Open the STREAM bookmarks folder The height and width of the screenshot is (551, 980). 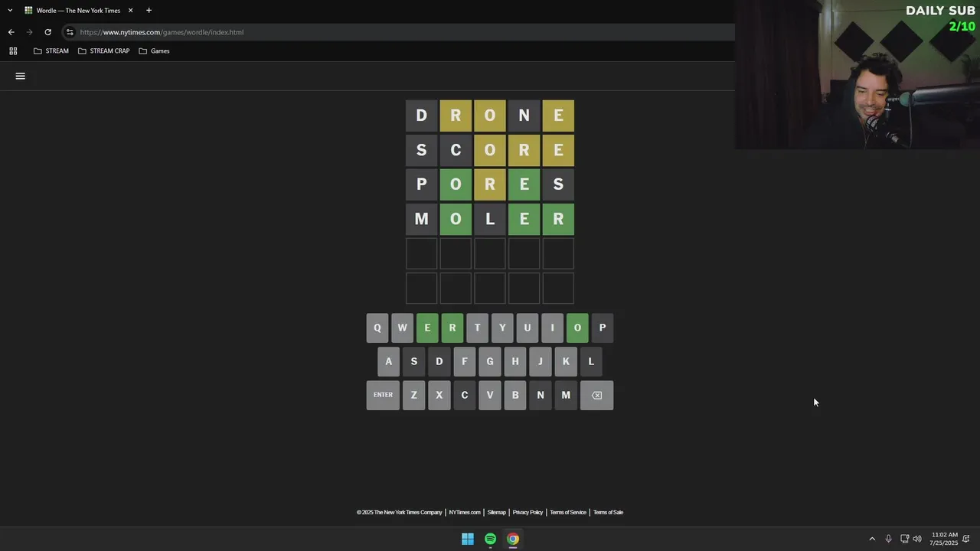coord(51,51)
